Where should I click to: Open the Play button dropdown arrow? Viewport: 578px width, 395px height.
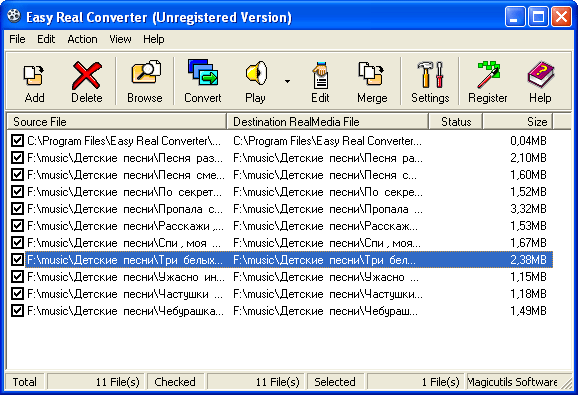pos(287,81)
